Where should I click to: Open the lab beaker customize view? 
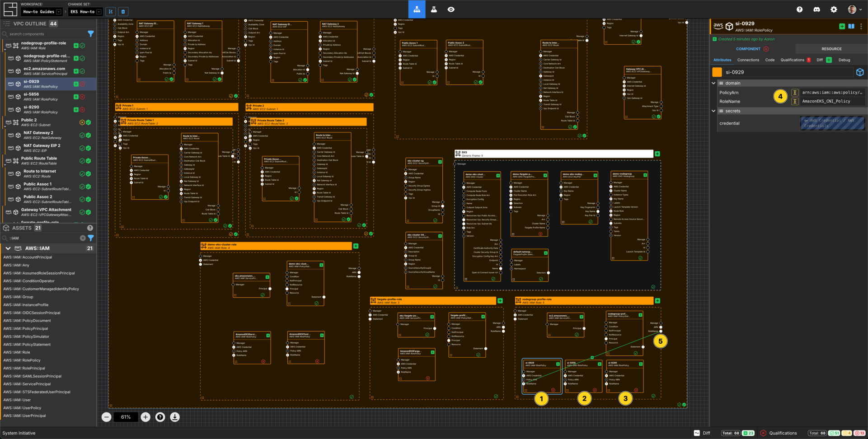click(x=434, y=9)
